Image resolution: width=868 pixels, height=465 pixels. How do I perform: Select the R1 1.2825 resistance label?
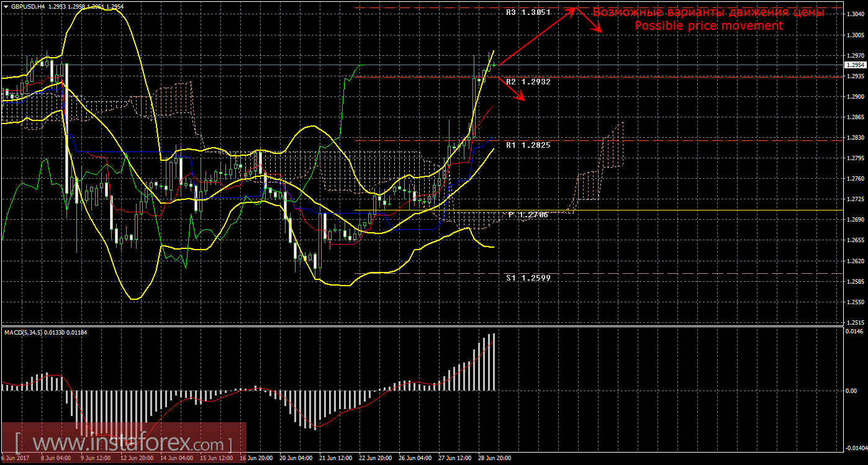(x=528, y=145)
